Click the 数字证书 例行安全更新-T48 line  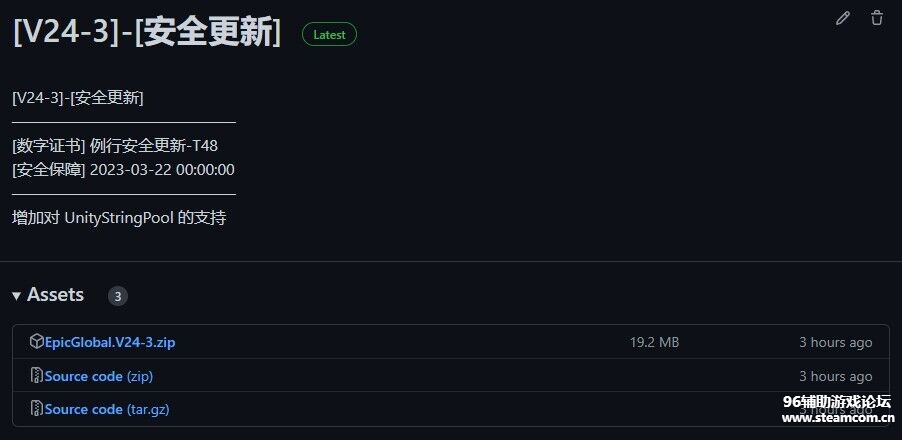tap(115, 146)
